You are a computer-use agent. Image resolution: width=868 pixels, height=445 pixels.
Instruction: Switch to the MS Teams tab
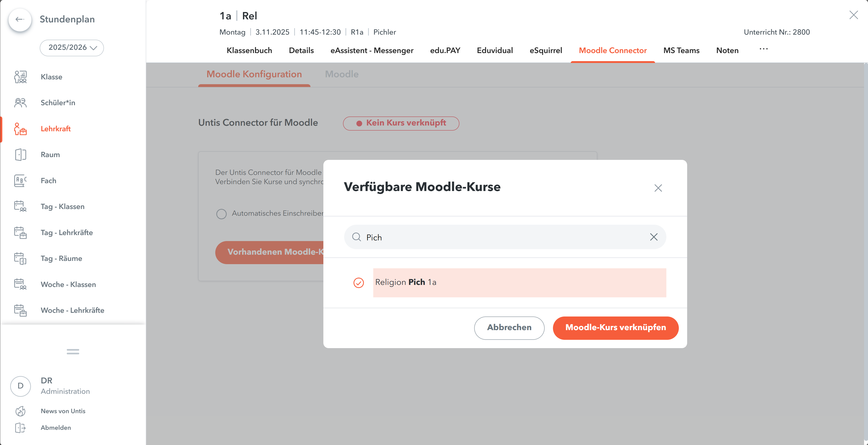[681, 51]
